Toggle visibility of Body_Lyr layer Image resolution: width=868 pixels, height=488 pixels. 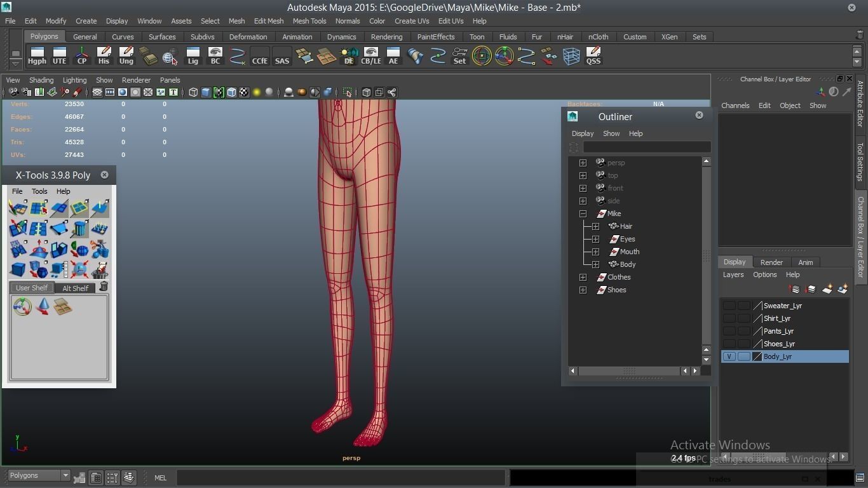tap(729, 356)
